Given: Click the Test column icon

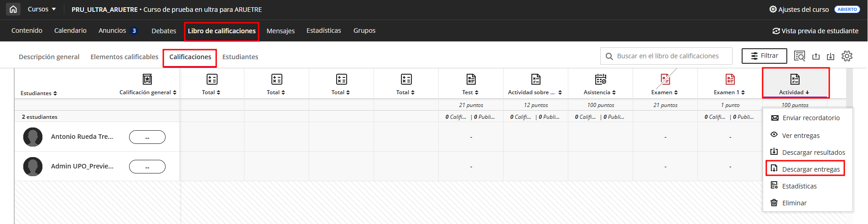Looking at the screenshot, I should [471, 79].
